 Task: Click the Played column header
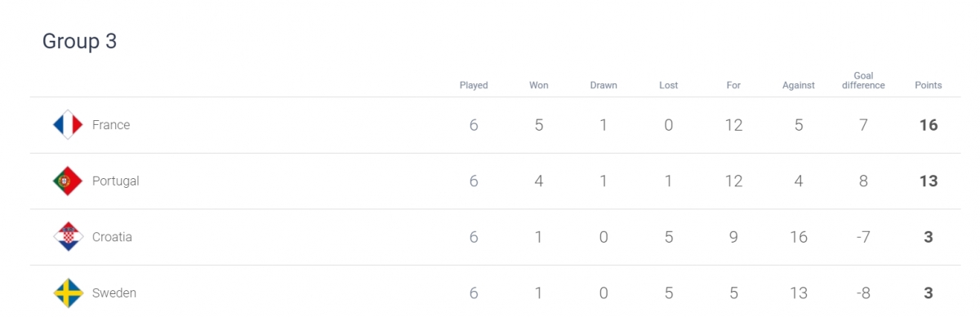pyautogui.click(x=474, y=85)
